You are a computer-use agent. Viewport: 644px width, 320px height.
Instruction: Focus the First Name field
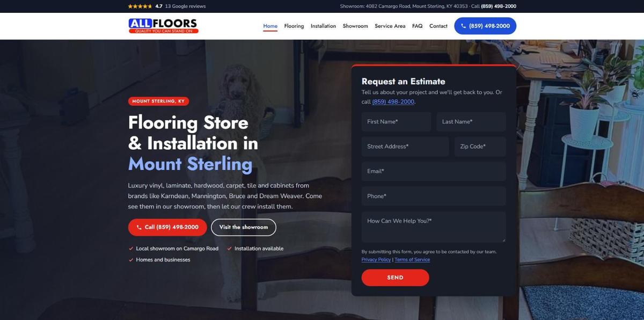pos(396,122)
